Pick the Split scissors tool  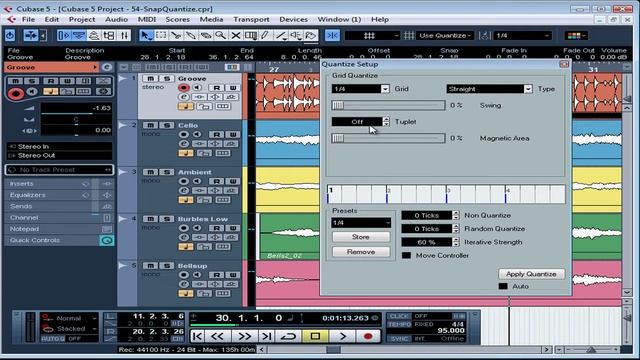tap(176, 36)
